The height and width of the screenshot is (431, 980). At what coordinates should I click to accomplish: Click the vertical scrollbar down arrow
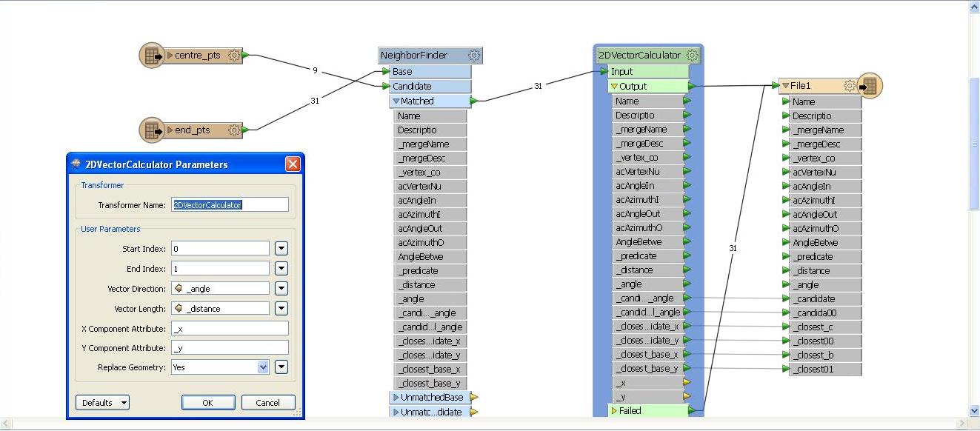tap(974, 410)
